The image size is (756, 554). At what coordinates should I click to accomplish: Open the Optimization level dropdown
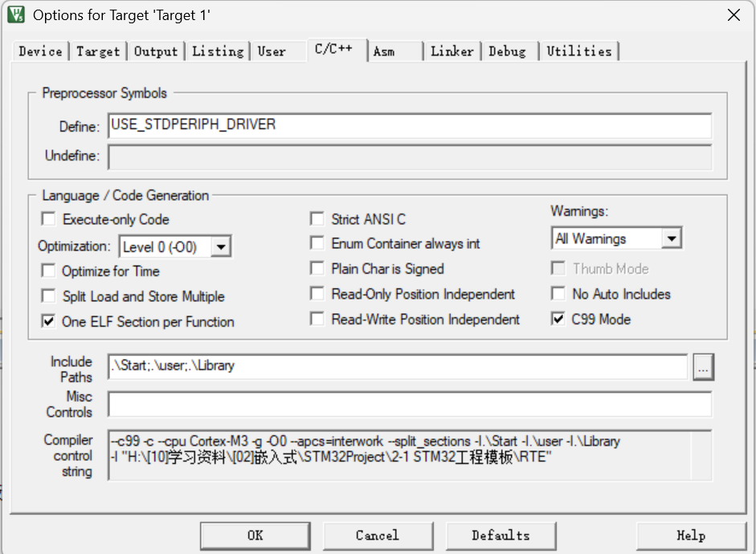221,247
